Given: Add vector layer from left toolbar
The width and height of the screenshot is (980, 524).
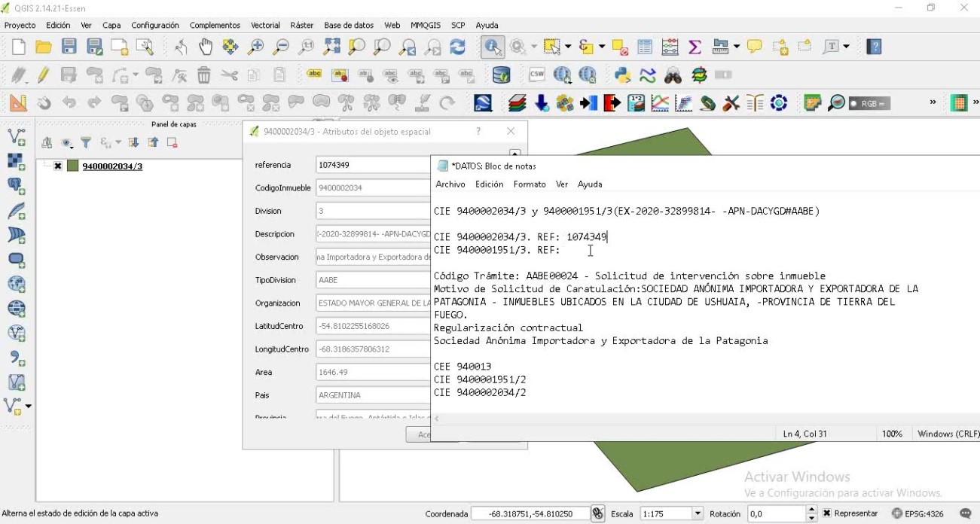Looking at the screenshot, I should (x=17, y=137).
